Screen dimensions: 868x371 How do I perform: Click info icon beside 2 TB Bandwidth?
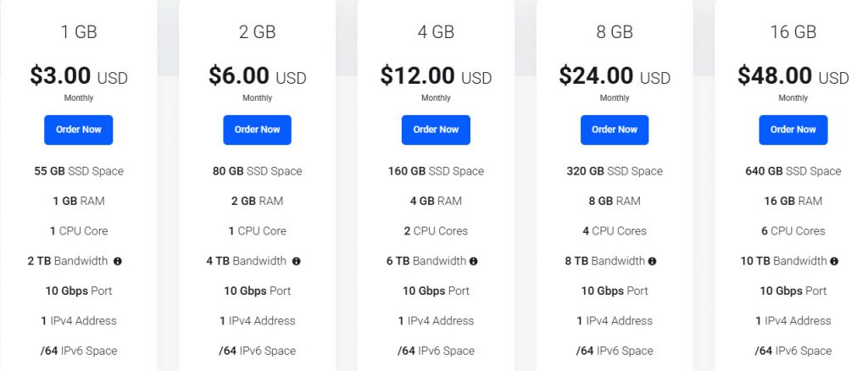[x=118, y=261]
